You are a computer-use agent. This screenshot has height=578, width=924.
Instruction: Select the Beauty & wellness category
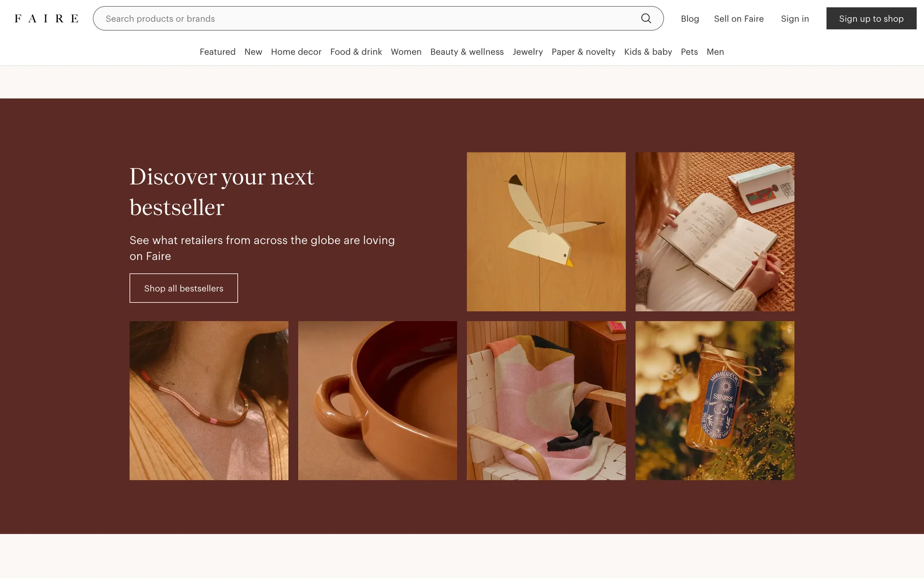click(467, 52)
